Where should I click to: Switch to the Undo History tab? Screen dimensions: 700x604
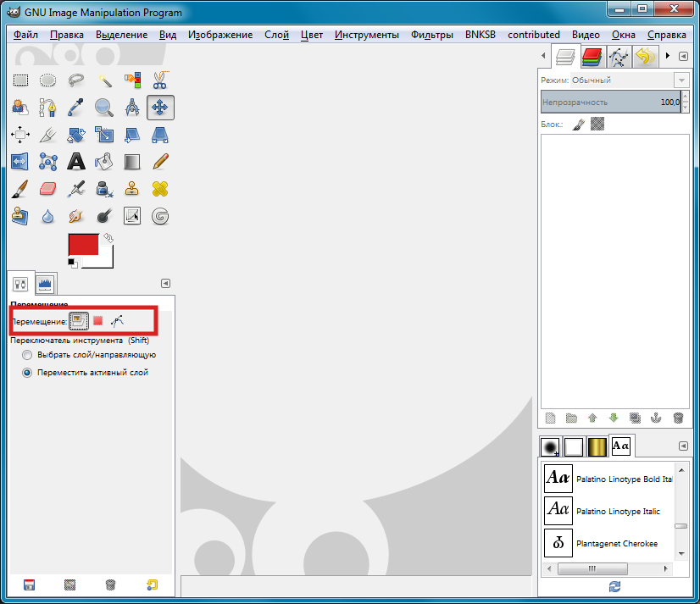pos(645,57)
